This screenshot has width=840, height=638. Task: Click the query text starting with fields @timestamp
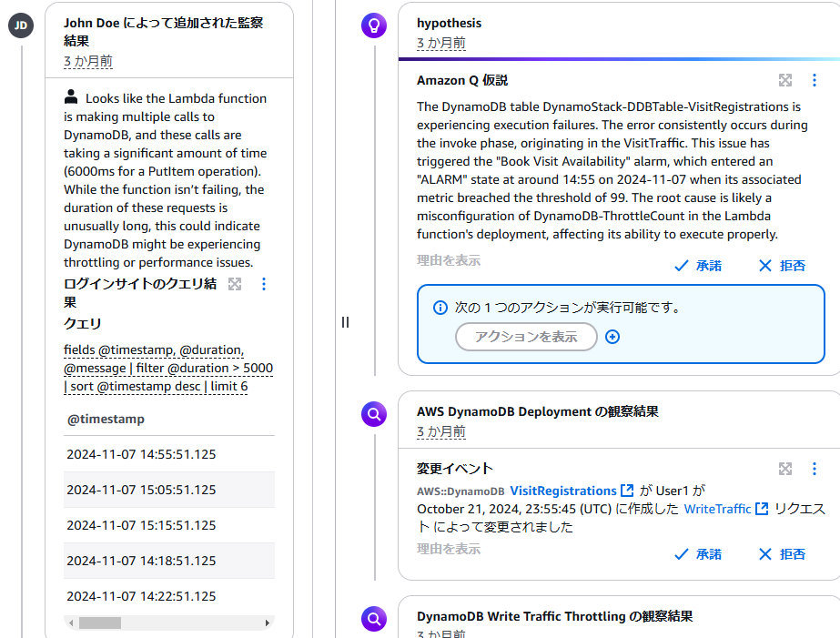pyautogui.click(x=168, y=368)
